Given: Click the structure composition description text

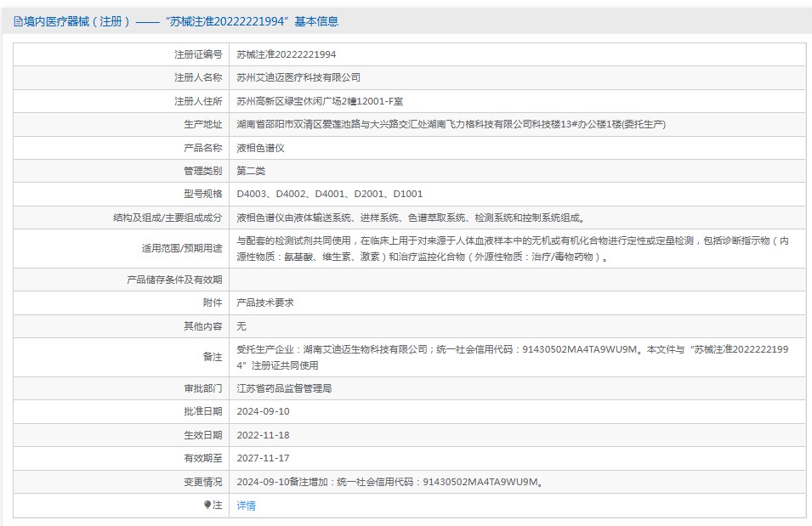Looking at the screenshot, I should (411, 218).
